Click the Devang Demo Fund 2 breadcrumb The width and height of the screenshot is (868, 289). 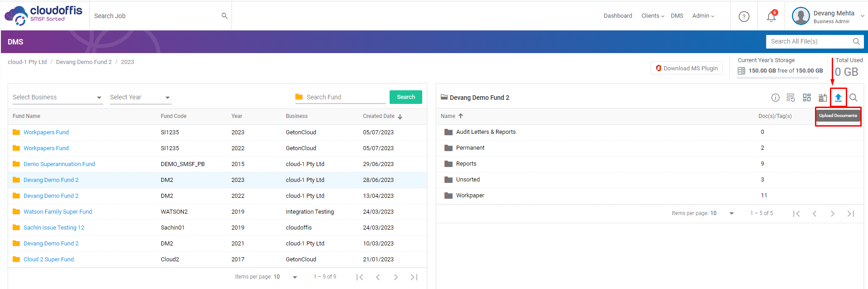tap(84, 62)
